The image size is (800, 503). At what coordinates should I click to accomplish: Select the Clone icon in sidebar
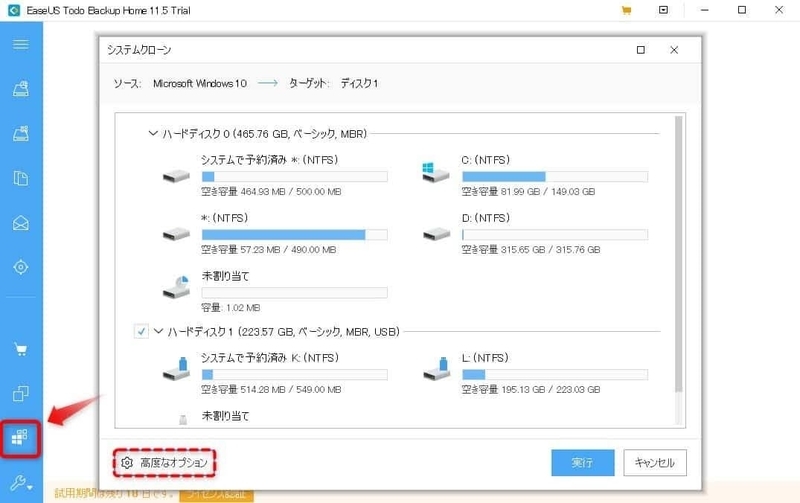[x=21, y=393]
